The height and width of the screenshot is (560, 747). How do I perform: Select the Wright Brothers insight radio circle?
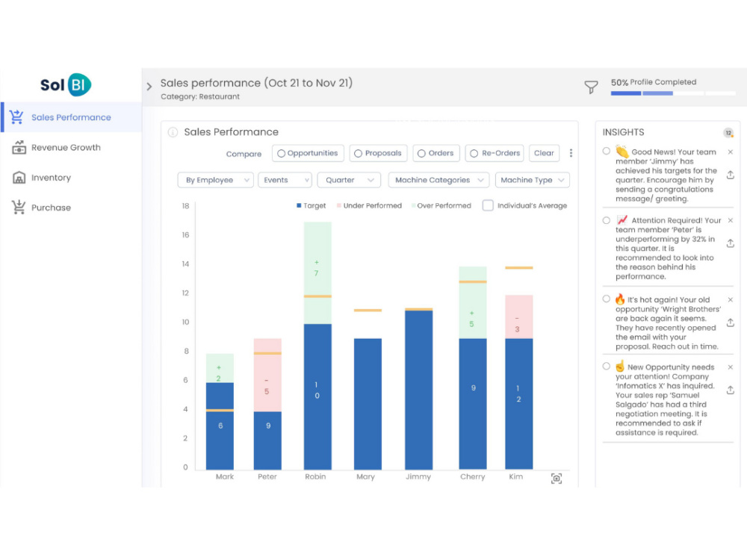[x=606, y=299]
